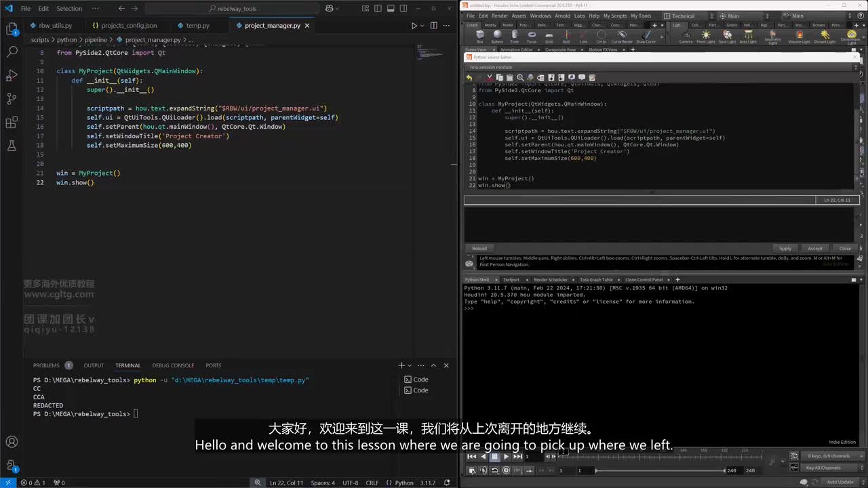Viewport: 868px width, 488px height.
Task: Switch to Houdini Animation Editor tab
Action: tap(517, 49)
